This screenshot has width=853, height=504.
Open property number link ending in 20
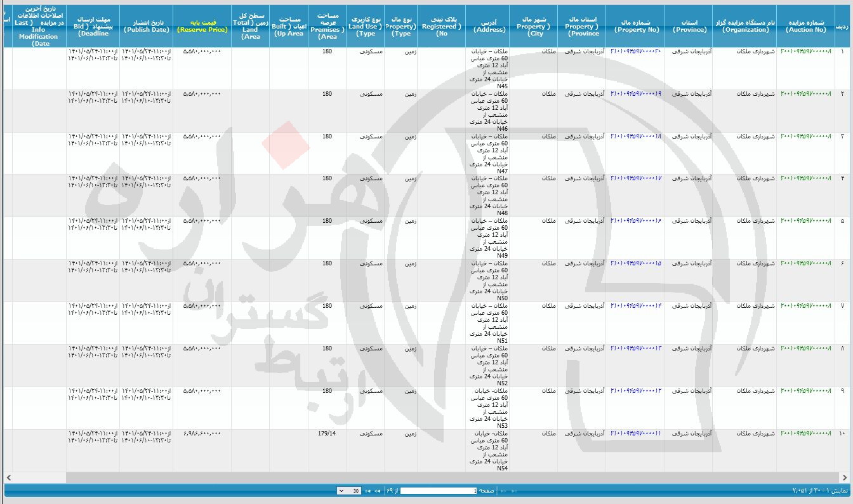[x=635, y=51]
